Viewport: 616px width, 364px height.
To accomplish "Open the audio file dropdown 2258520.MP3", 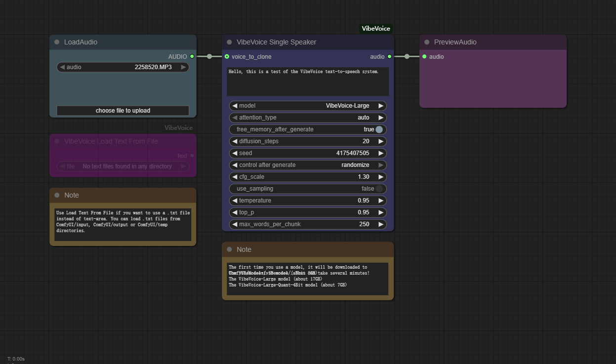I will coord(123,67).
